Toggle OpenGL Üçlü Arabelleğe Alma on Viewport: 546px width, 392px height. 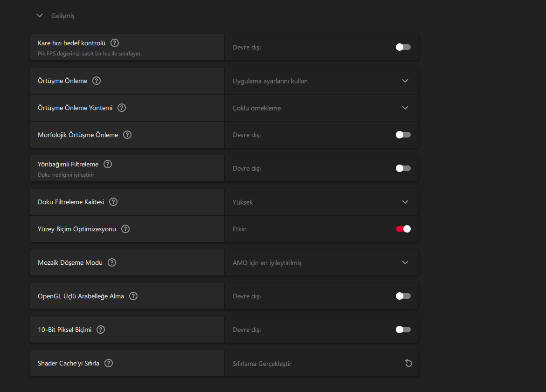pos(403,296)
